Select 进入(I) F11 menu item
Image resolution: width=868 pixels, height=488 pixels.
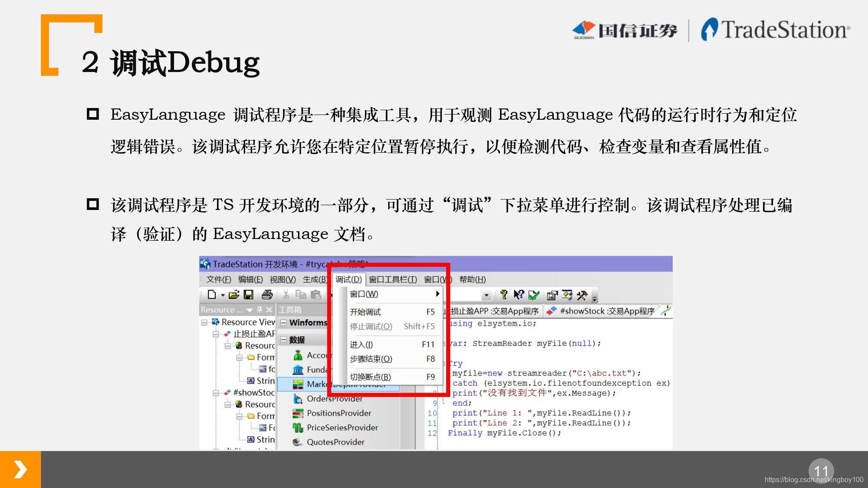(395, 344)
